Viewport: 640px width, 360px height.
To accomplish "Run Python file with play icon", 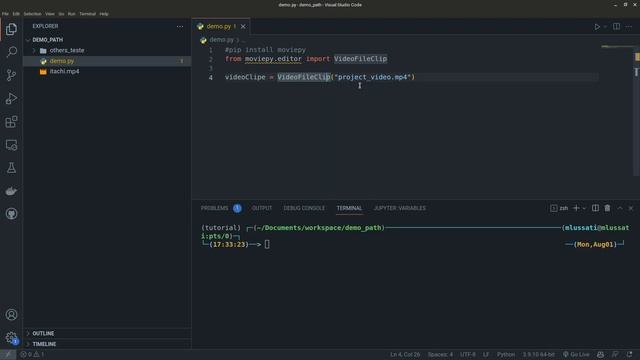I will click(x=597, y=27).
